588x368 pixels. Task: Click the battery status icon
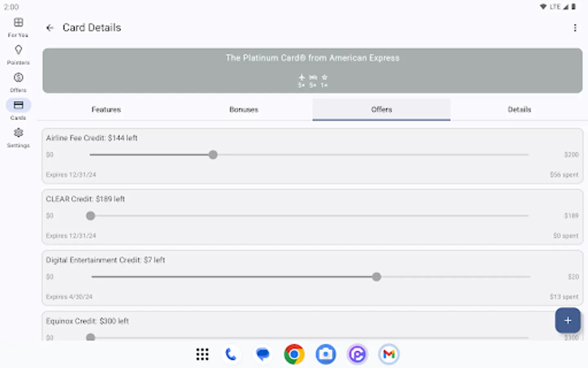coord(574,7)
